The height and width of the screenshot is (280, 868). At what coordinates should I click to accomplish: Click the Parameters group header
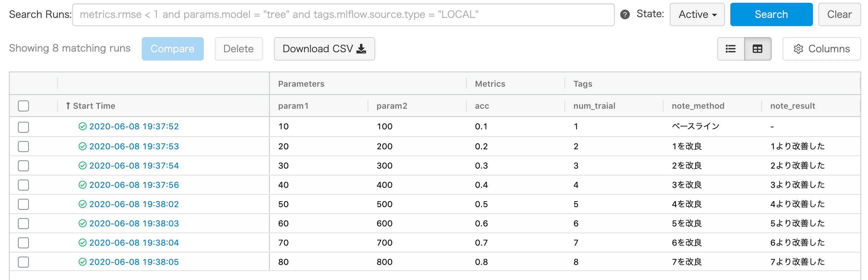tap(301, 84)
